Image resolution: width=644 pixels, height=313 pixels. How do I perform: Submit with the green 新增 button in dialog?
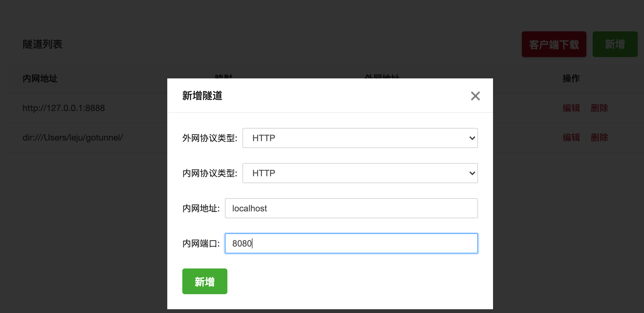(x=205, y=281)
